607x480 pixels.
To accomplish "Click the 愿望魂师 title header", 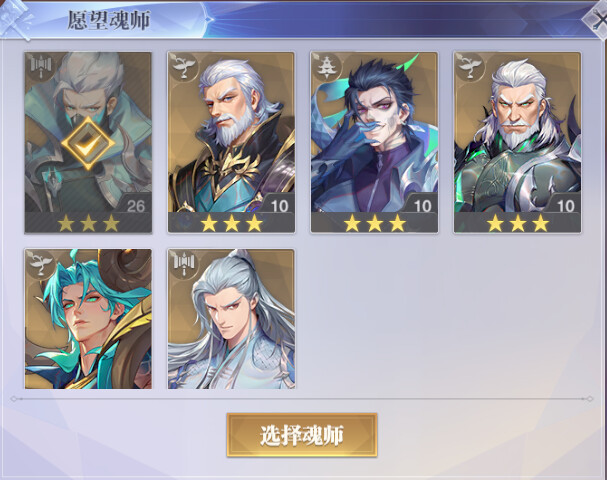I will (x=109, y=20).
